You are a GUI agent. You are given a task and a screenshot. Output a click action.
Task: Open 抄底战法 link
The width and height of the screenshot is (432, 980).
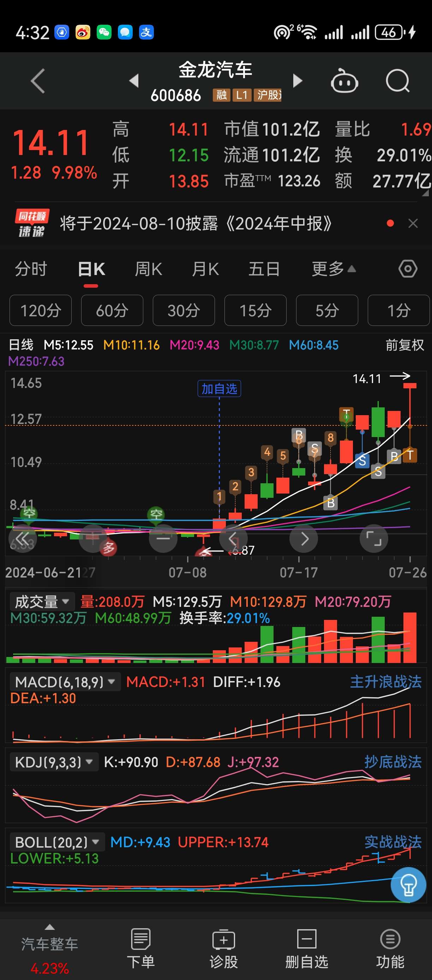pos(393,762)
